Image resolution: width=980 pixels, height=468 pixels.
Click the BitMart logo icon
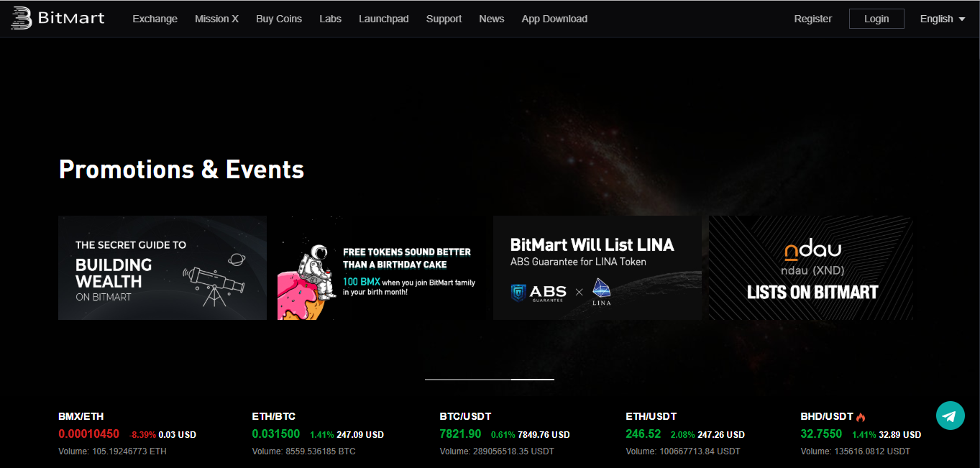point(22,19)
